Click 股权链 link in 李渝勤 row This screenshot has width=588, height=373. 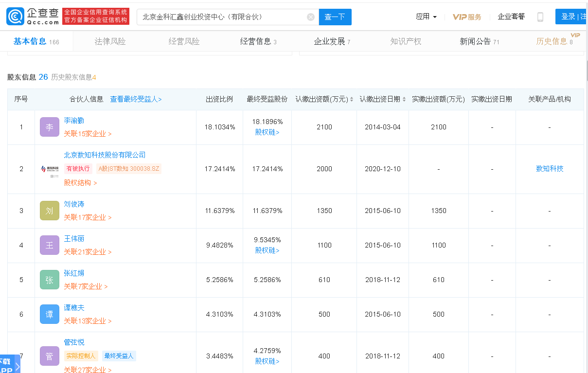click(267, 132)
